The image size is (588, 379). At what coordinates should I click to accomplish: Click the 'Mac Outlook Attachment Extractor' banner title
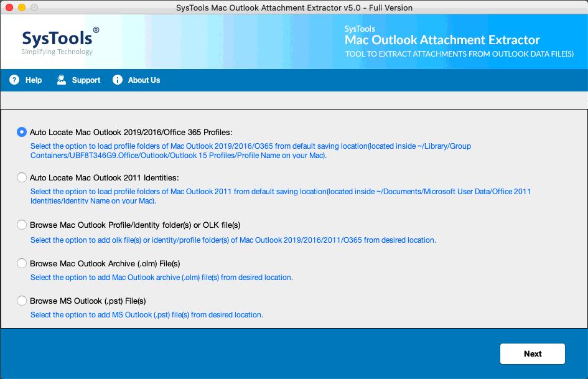442,40
